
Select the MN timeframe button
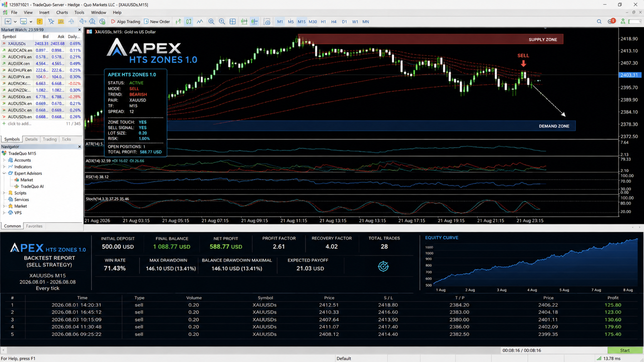pos(366,22)
